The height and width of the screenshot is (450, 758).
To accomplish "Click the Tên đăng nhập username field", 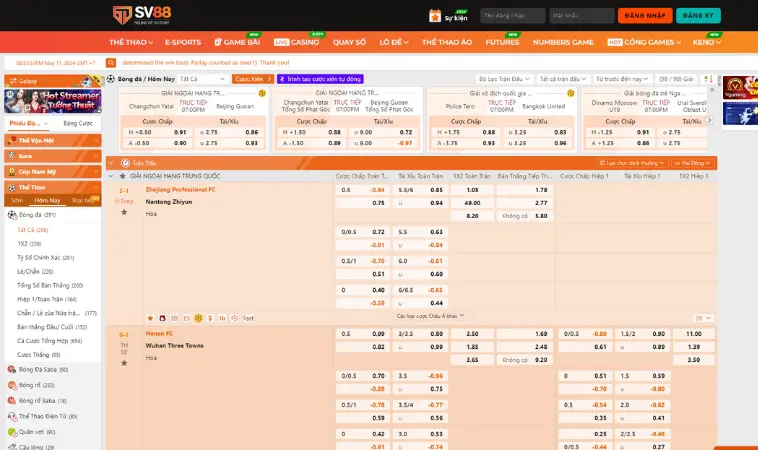I will [x=512, y=16].
